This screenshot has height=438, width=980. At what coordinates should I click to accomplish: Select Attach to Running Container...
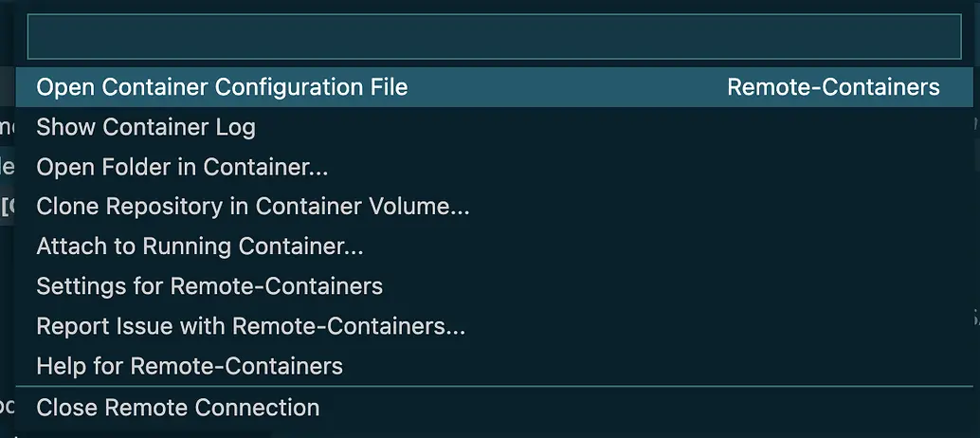[494, 246]
